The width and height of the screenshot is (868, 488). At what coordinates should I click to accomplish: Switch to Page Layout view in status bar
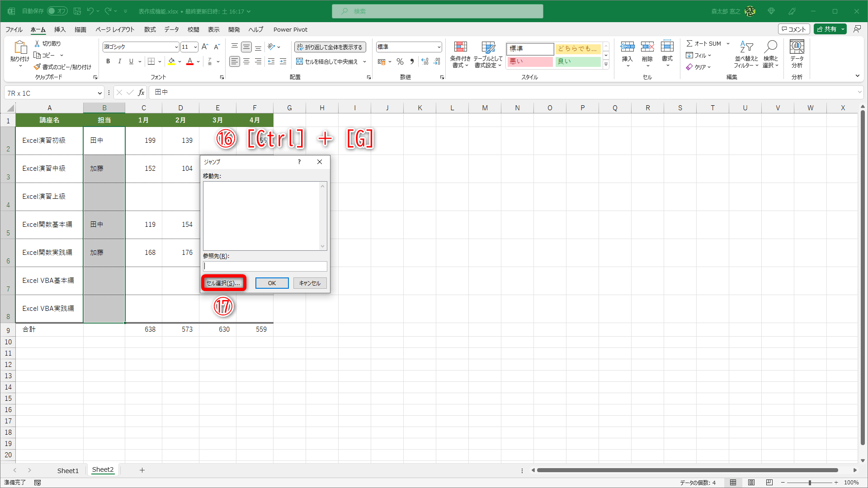tap(751, 483)
